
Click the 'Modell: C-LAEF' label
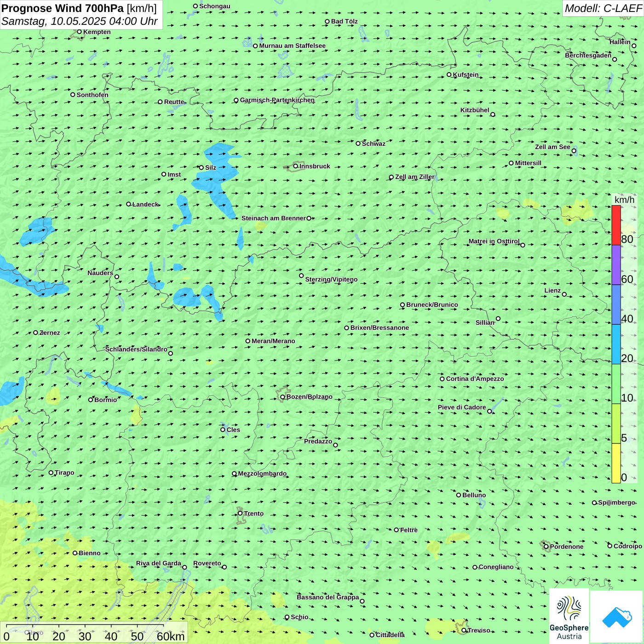click(603, 8)
